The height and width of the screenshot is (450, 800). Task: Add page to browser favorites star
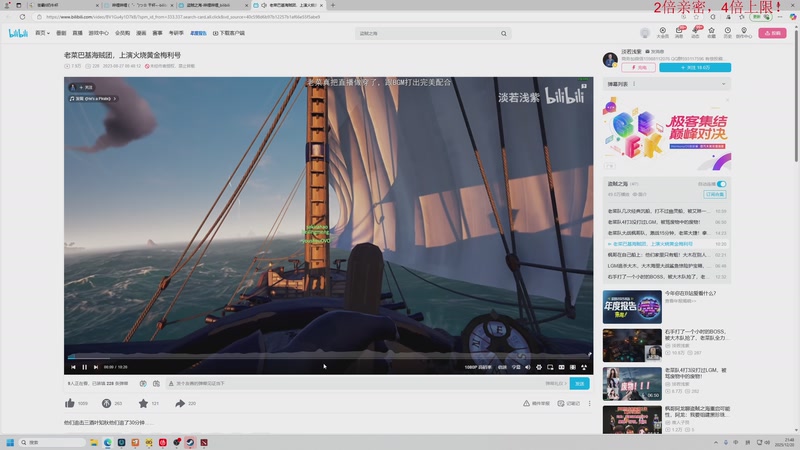pos(695,17)
